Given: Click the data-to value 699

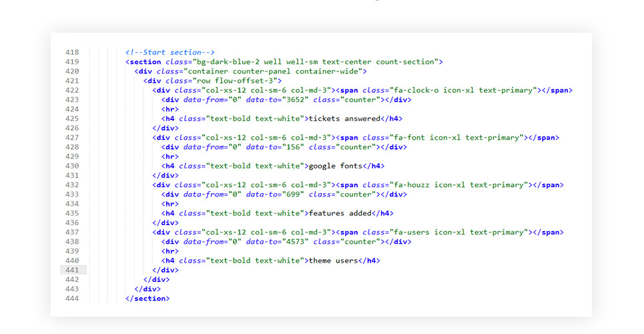Looking at the screenshot, I should (291, 194).
